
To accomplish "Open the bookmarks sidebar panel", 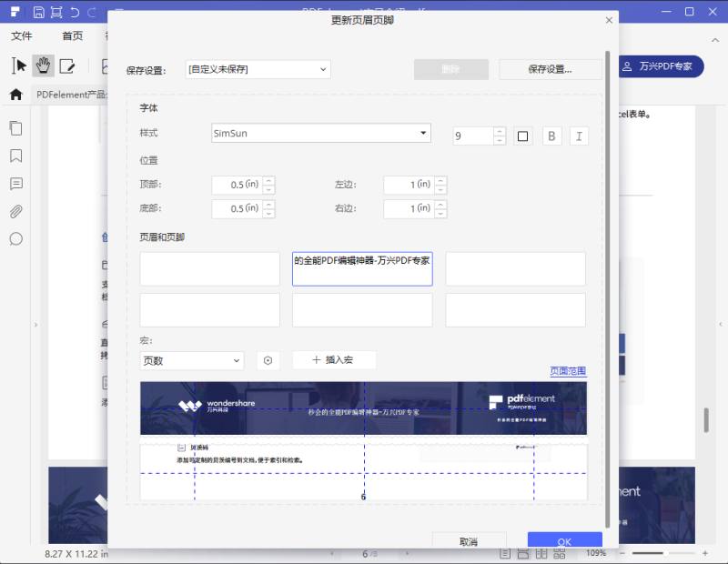I will [15, 156].
